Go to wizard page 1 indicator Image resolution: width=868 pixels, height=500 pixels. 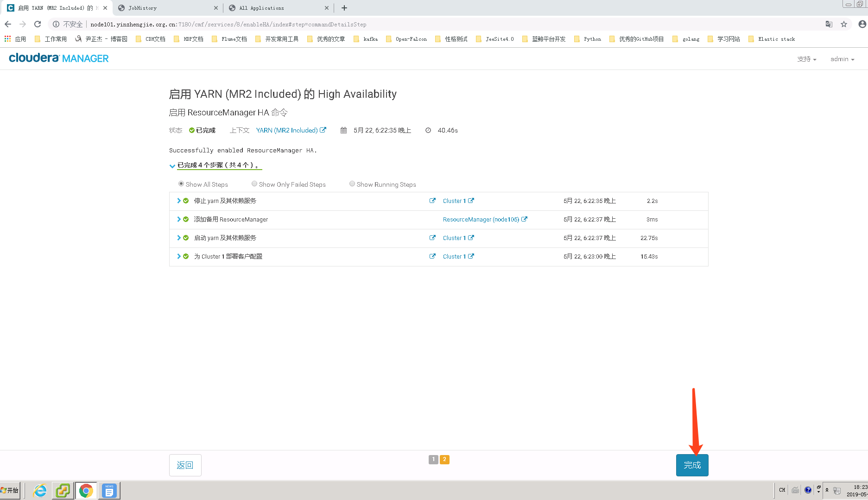(x=433, y=459)
